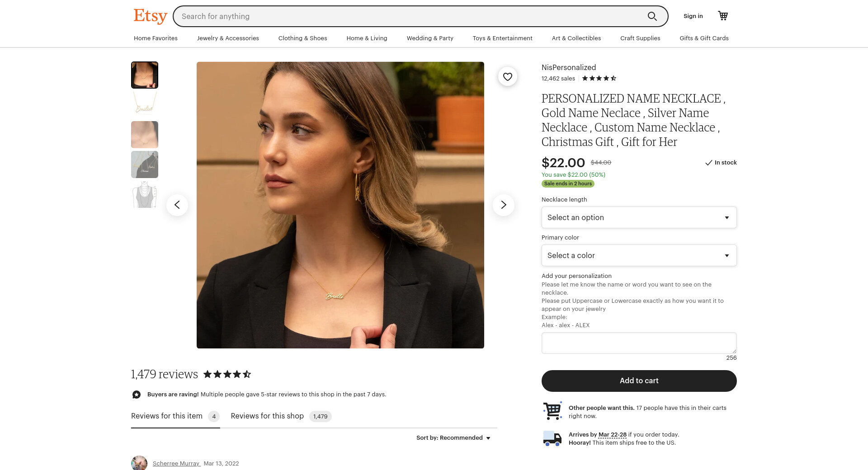Select the gold name necklace thumbnail
Viewport: 868px width, 470px height.
(145, 105)
